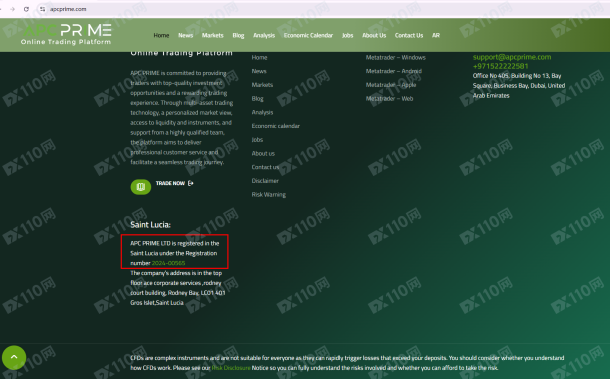Open Metatrader – Web link
Viewport: 610px width, 379px height.
pos(389,98)
